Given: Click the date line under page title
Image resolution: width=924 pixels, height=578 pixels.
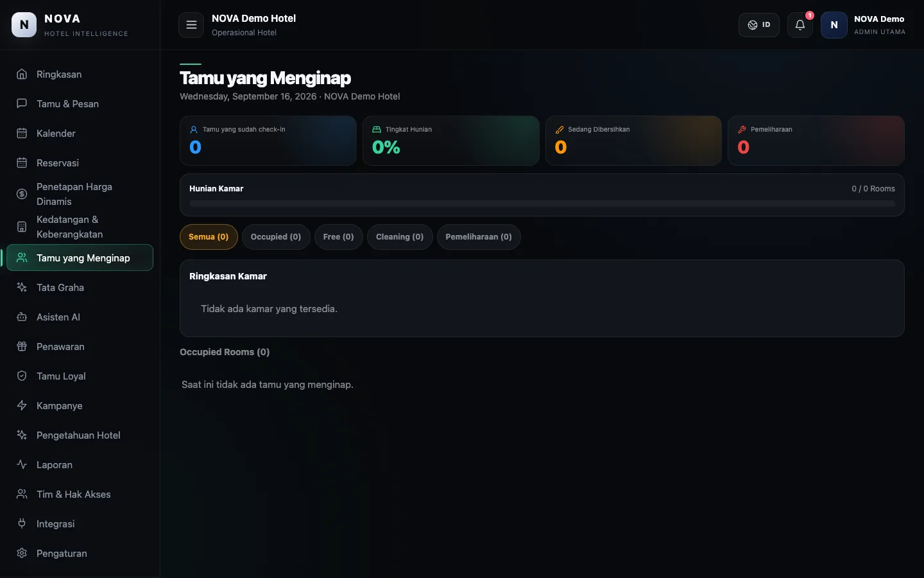Looking at the screenshot, I should tap(289, 96).
